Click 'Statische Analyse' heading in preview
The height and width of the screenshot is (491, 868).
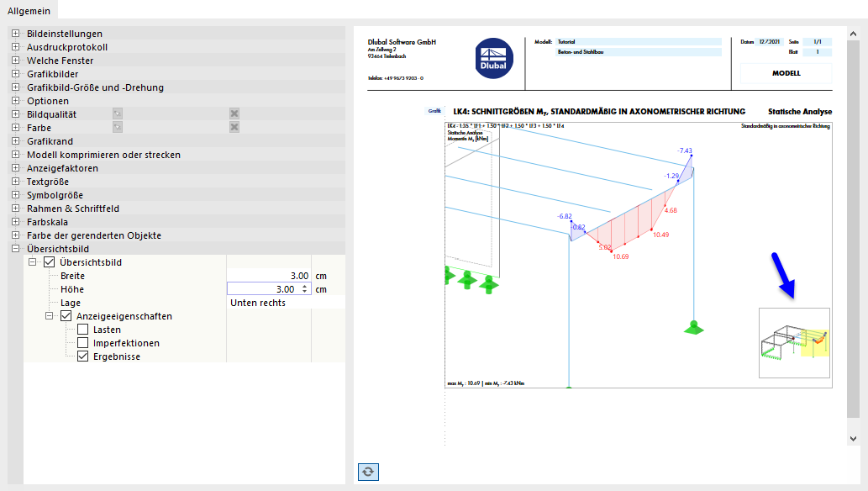pyautogui.click(x=800, y=111)
